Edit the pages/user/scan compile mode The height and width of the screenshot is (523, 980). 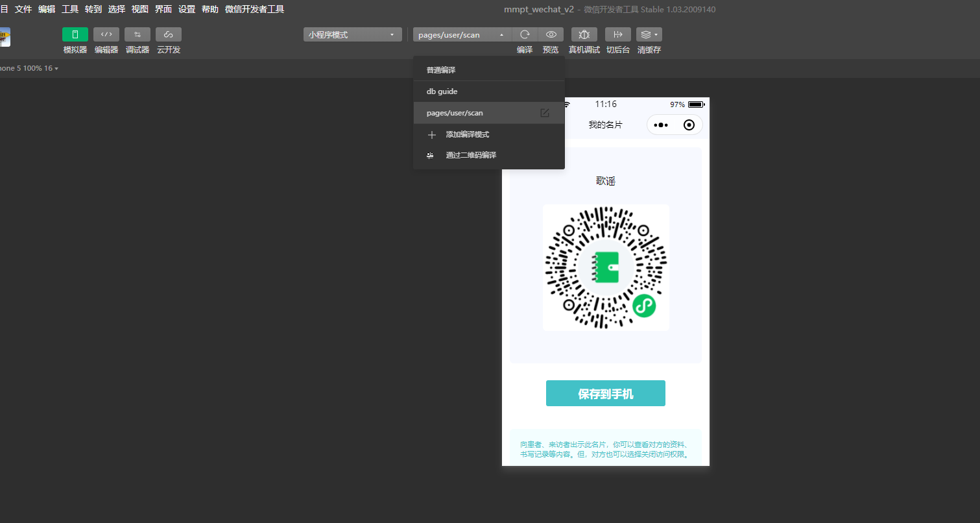click(545, 113)
